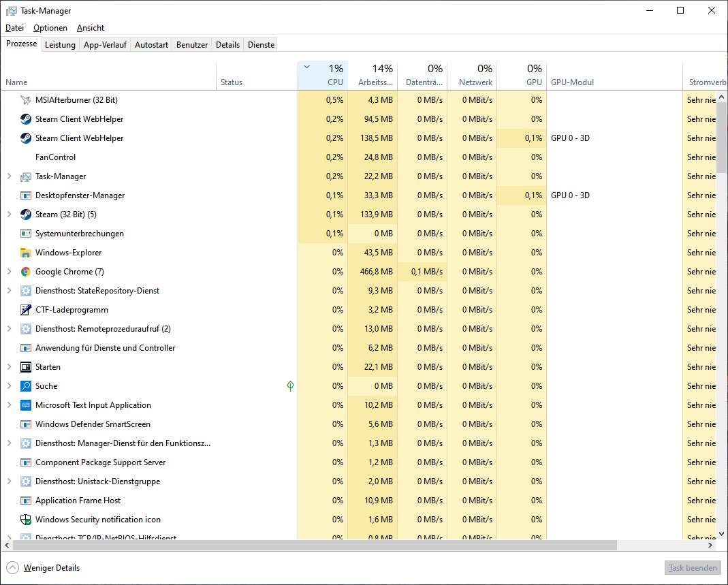Viewport: 728px width, 585px height.
Task: Click Windows Defender SmartScreen icon
Action: click(25, 424)
